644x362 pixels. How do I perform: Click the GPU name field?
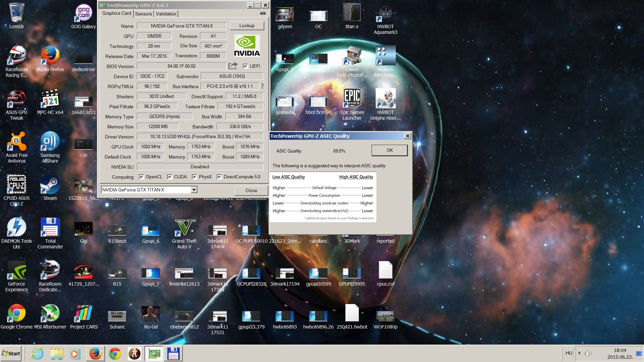click(181, 26)
